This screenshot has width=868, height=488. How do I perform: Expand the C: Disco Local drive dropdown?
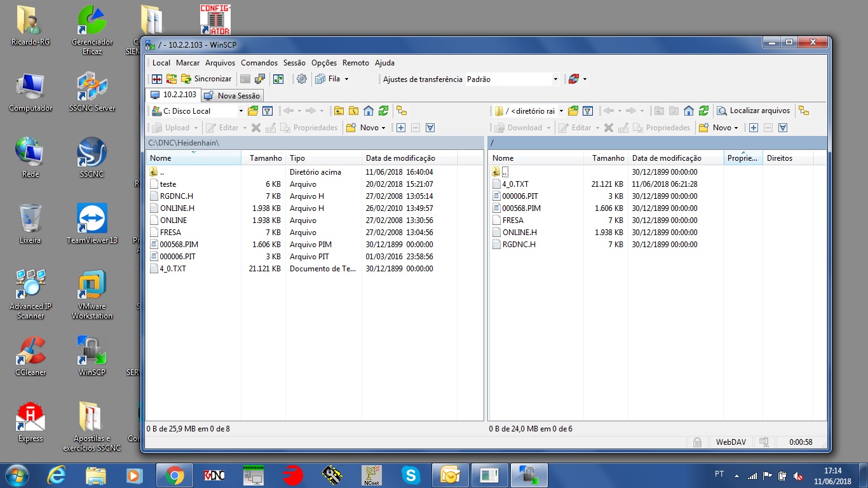241,111
